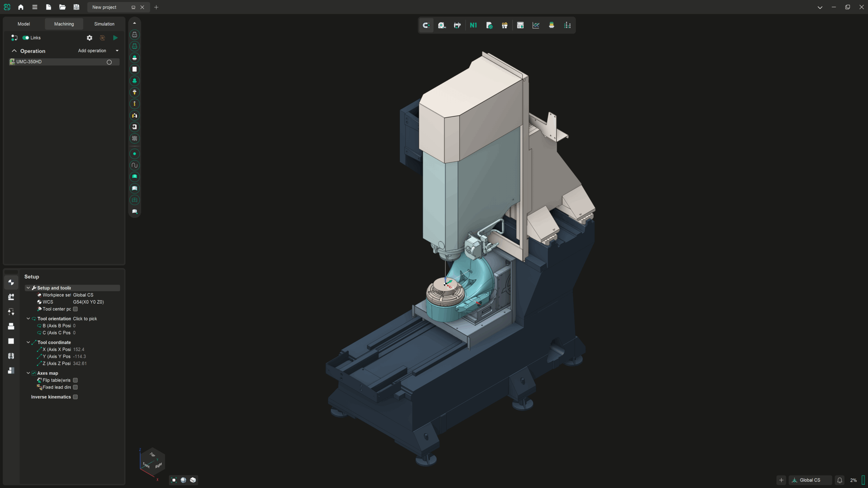
Task: Switch to the Model tab
Action: [x=24, y=24]
